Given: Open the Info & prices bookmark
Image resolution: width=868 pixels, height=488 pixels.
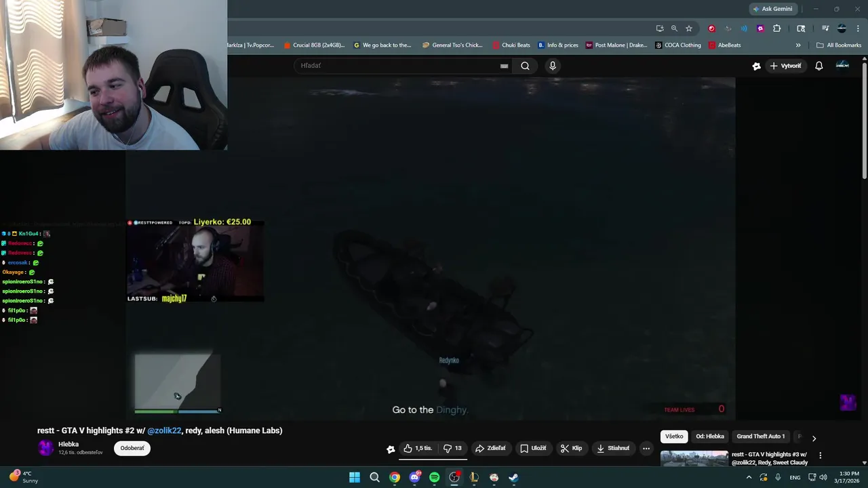Looking at the screenshot, I should [558, 45].
